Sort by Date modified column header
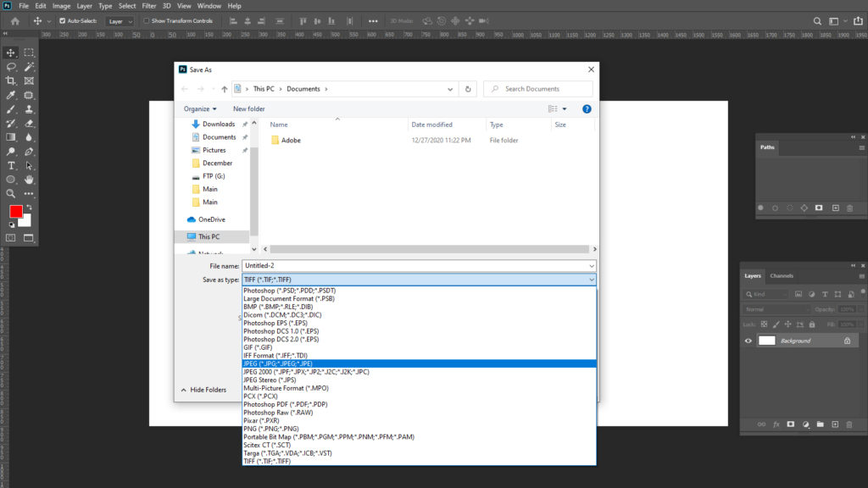Viewport: 868px width, 488px height. pos(431,125)
